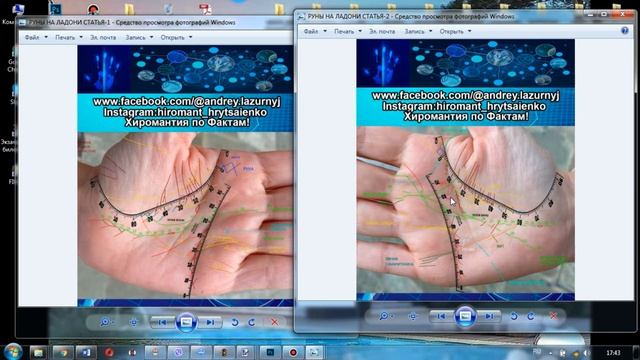Viewport: 640px width, 360px height.
Task: Rotate clockwise in СТАТЬЯ-1 viewer
Action: [x=252, y=322]
